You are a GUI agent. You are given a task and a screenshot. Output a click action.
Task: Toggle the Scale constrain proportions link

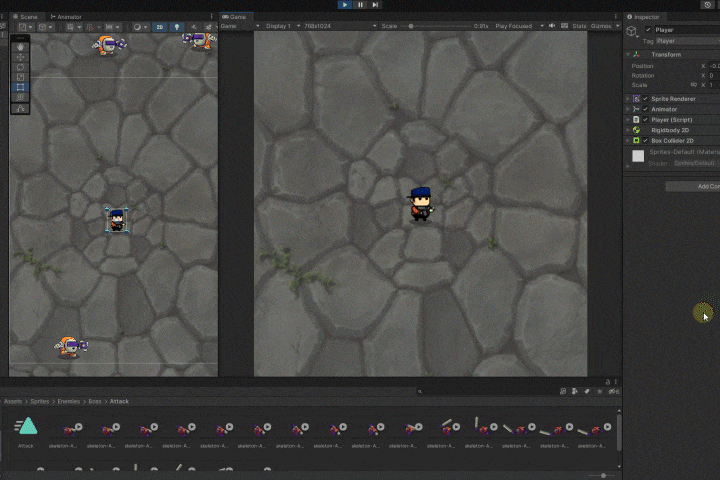(x=693, y=85)
